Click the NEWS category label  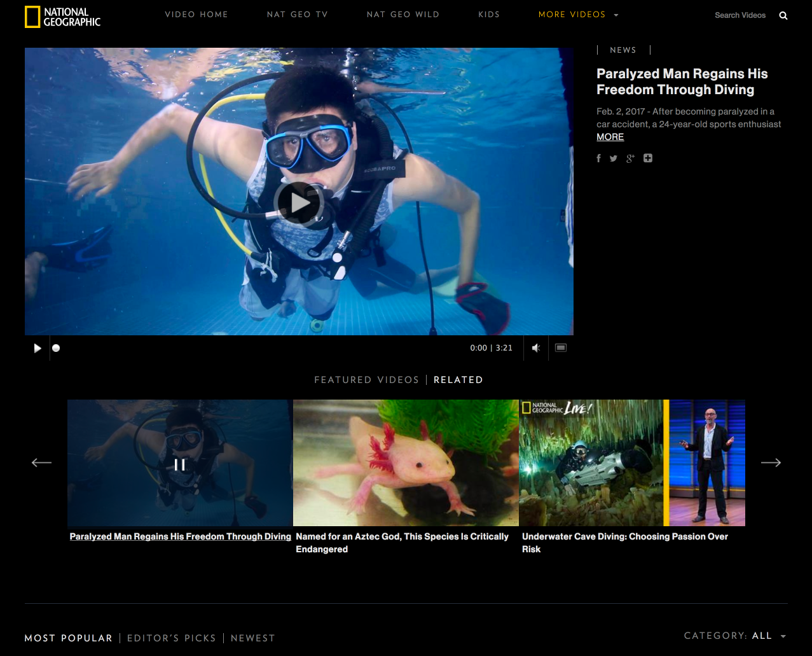point(623,50)
